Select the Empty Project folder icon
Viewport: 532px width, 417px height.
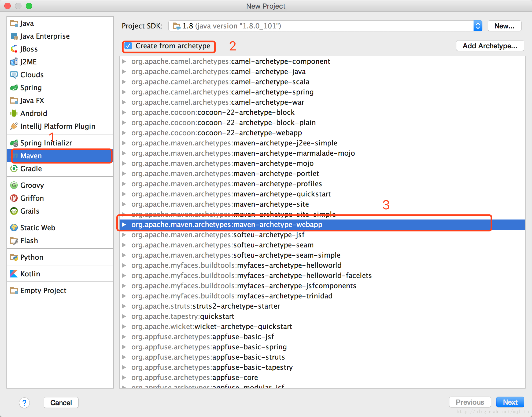(14, 290)
